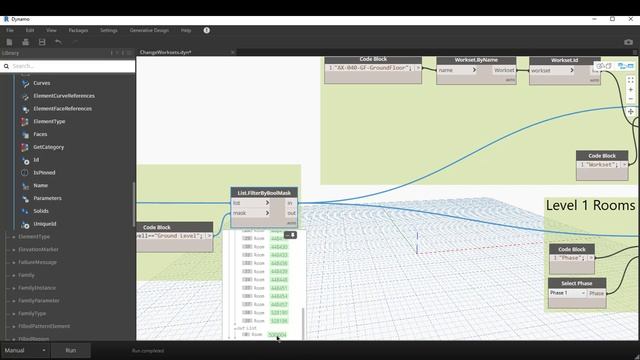640x360 pixels.
Task: Expand the ElementType library category
Action: click(x=14, y=237)
